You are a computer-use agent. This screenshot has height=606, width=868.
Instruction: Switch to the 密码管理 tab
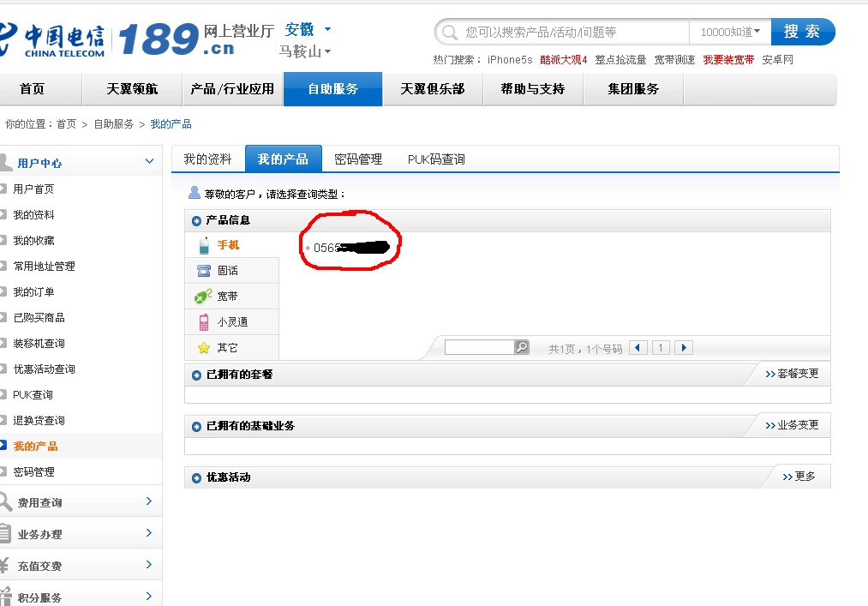[358, 159]
